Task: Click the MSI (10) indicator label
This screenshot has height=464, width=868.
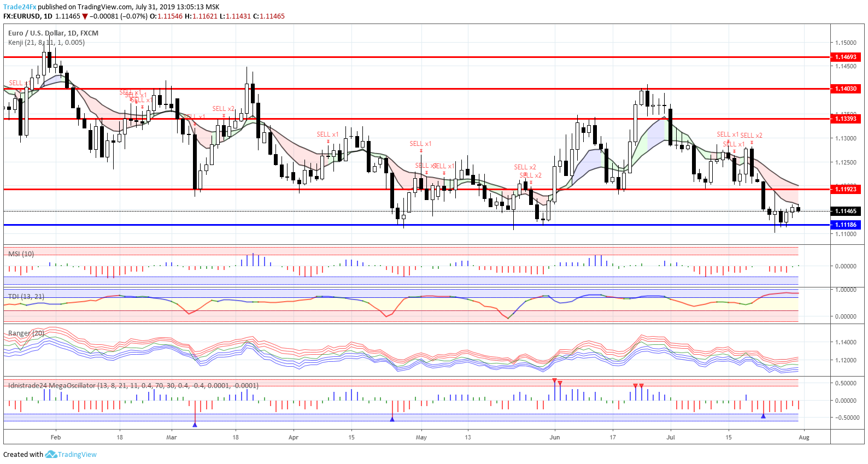Action: [x=21, y=254]
